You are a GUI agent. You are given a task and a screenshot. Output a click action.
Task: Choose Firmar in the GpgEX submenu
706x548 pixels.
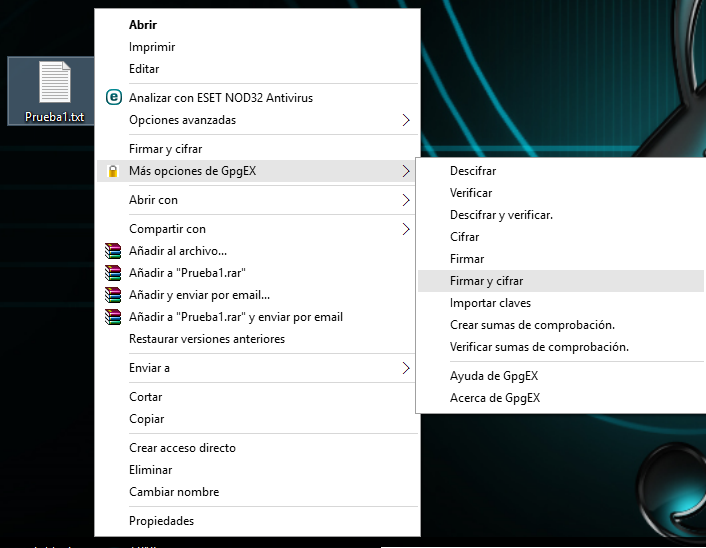[561, 259]
